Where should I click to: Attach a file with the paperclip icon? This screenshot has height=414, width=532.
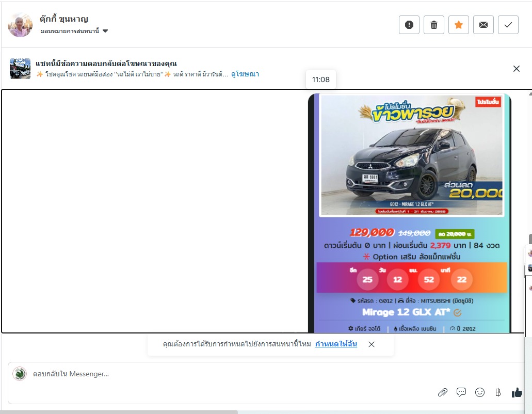coord(442,393)
